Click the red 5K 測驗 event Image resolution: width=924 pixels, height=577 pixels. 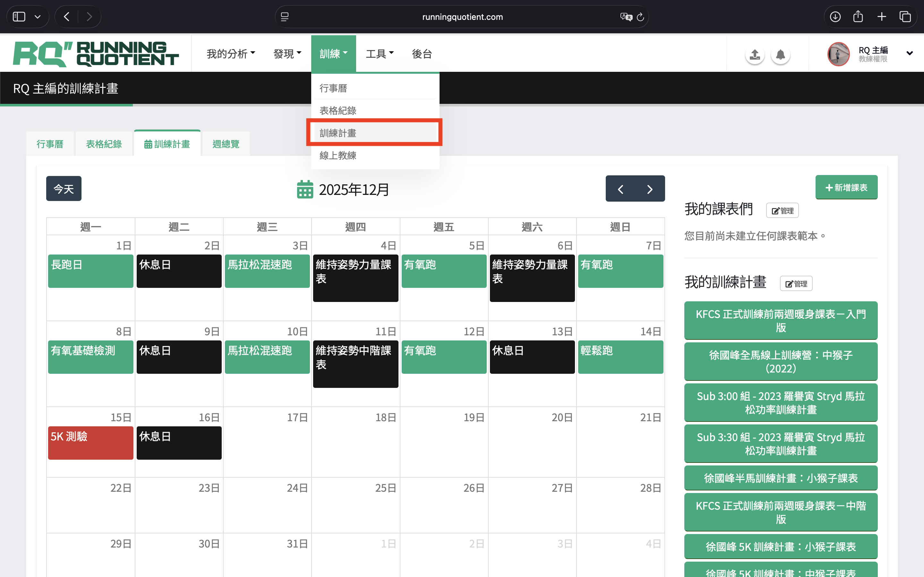(x=90, y=442)
